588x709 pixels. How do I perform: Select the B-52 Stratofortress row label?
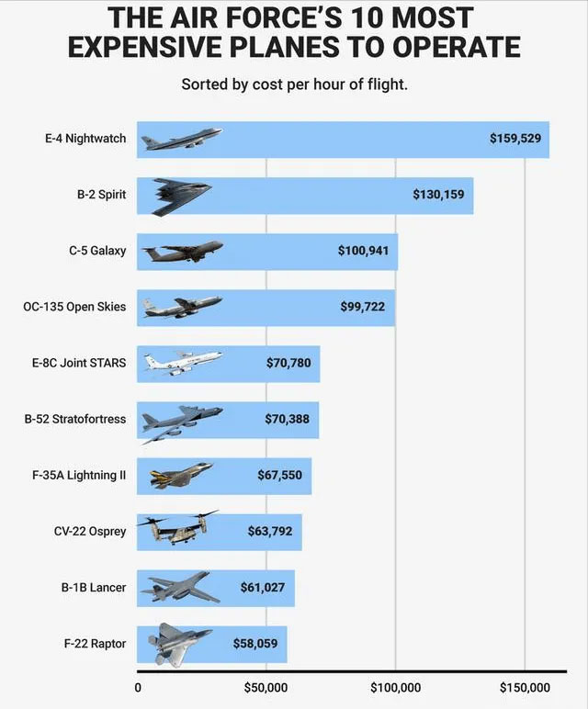click(x=75, y=419)
